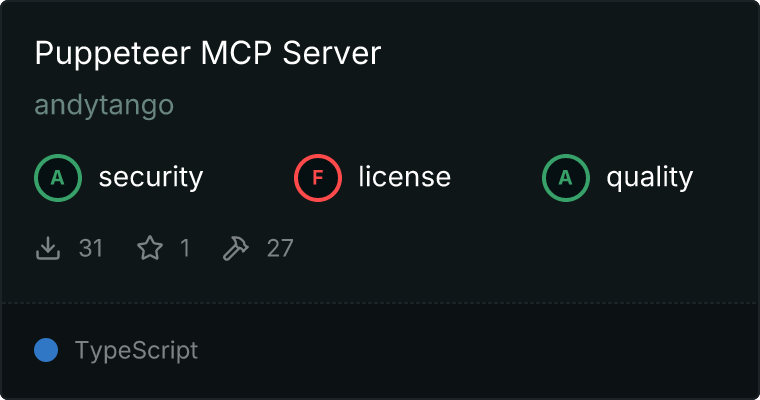This screenshot has height=400, width=760.
Task: Click the star icon
Action: [150, 248]
